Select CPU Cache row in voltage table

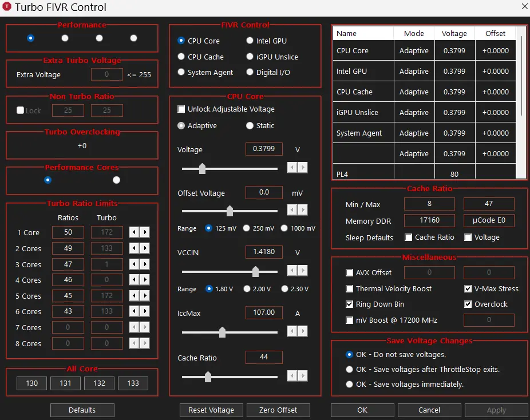(424, 92)
